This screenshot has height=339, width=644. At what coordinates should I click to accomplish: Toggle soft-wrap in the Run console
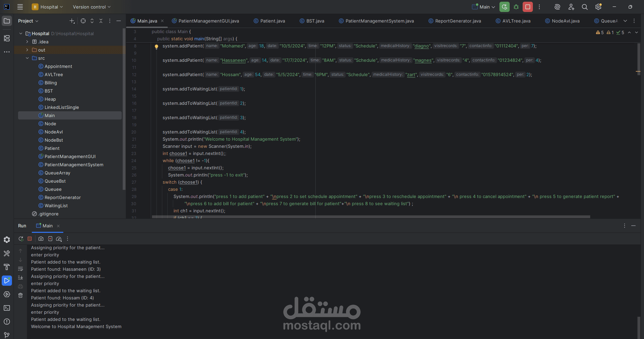[20, 269]
